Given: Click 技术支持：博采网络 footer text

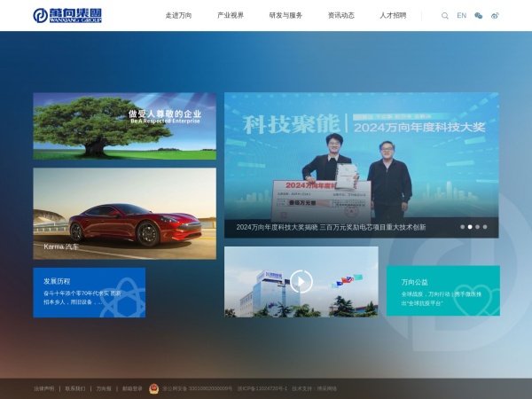Looking at the screenshot, I should click(314, 389).
